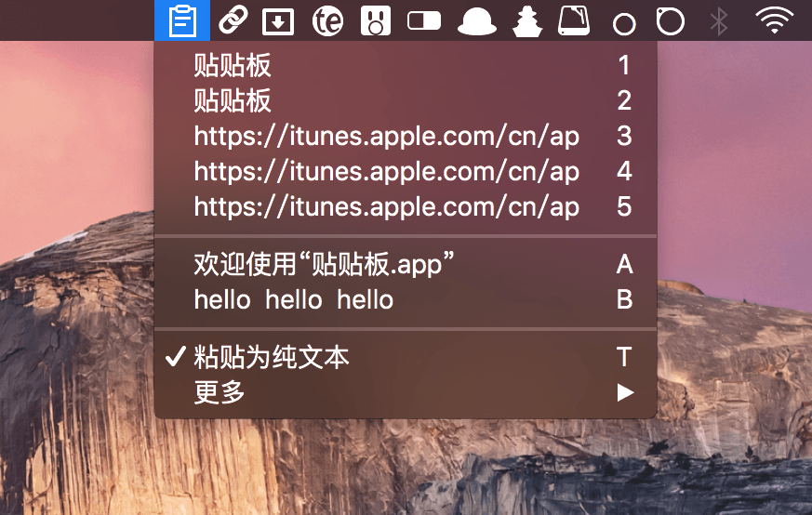The height and width of the screenshot is (515, 812).
Task: Open the chain link menu bar icon
Action: click(232, 20)
